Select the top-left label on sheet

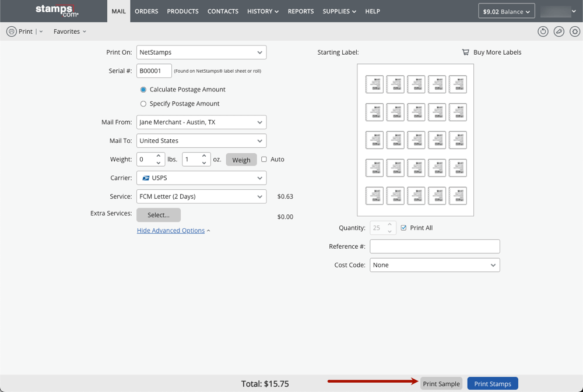374,84
